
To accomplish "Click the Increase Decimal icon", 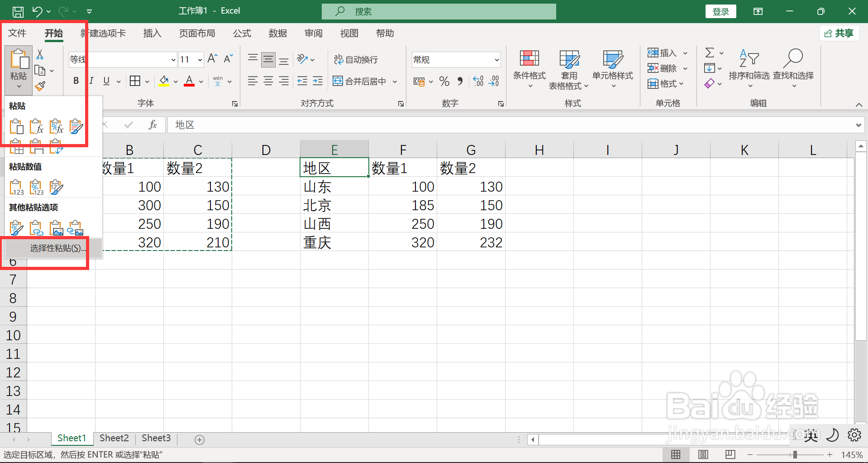I will click(478, 82).
